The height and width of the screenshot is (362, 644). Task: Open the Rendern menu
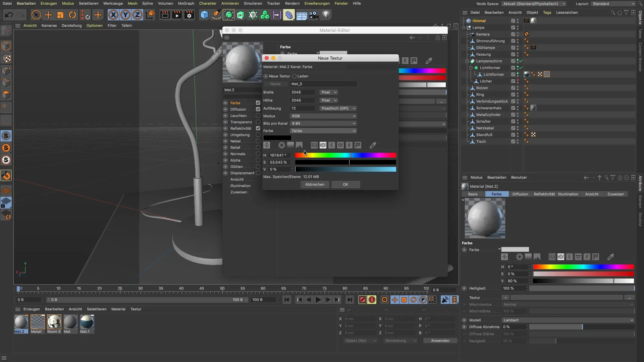292,3
